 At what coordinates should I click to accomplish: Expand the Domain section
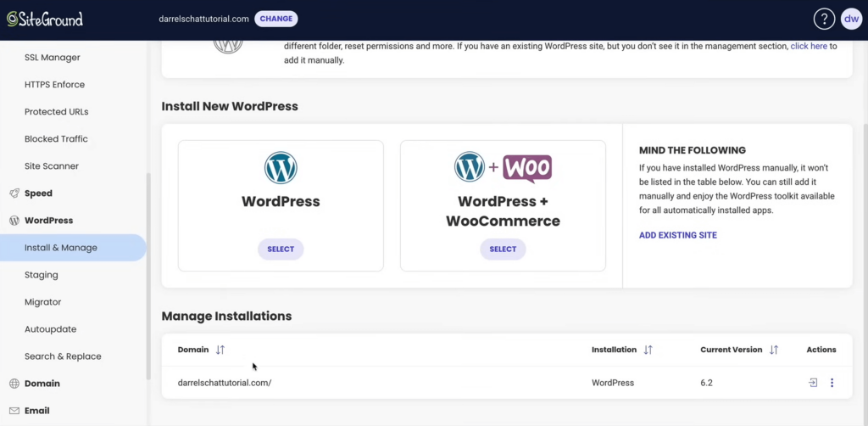point(42,384)
